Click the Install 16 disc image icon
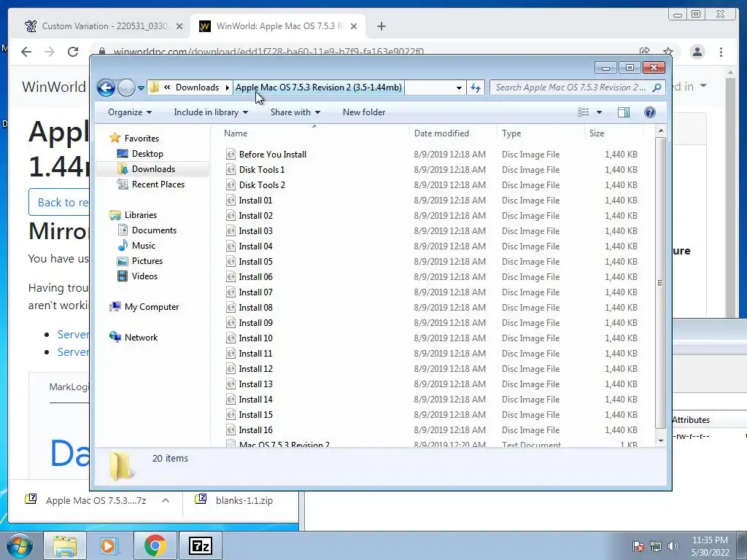 [x=231, y=430]
